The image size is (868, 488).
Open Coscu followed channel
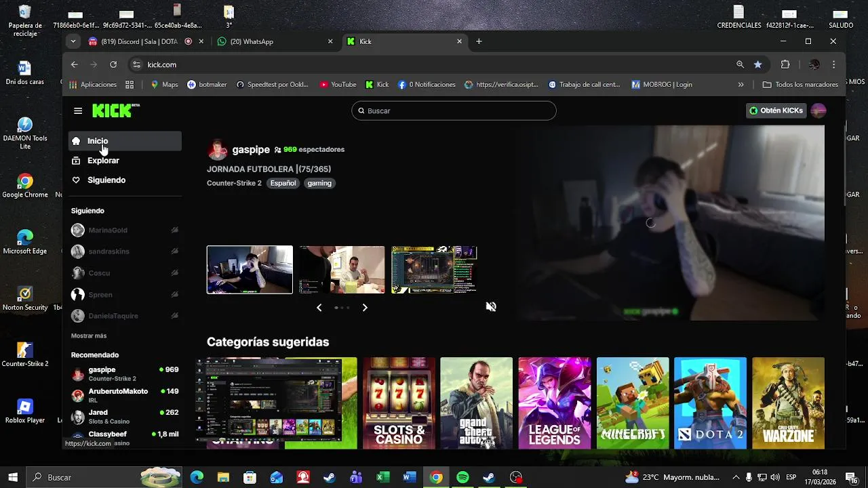tap(125, 273)
